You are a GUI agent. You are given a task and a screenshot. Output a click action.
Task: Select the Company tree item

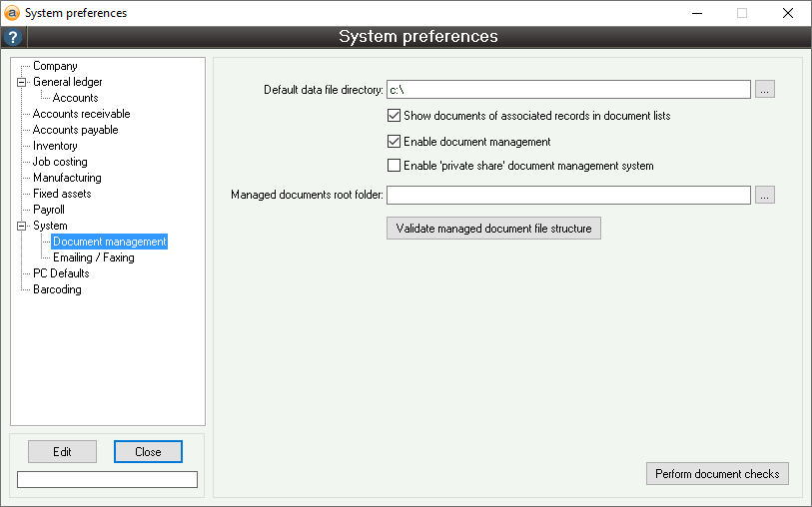(55, 66)
